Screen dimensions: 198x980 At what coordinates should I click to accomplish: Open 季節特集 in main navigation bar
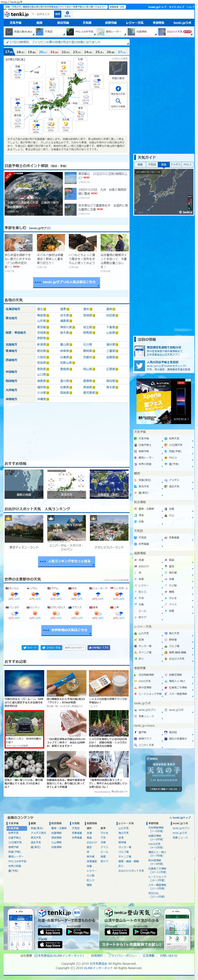tap(158, 23)
